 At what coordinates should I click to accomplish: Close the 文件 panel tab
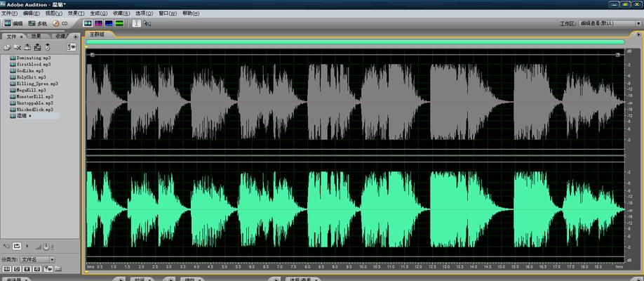click(21, 37)
